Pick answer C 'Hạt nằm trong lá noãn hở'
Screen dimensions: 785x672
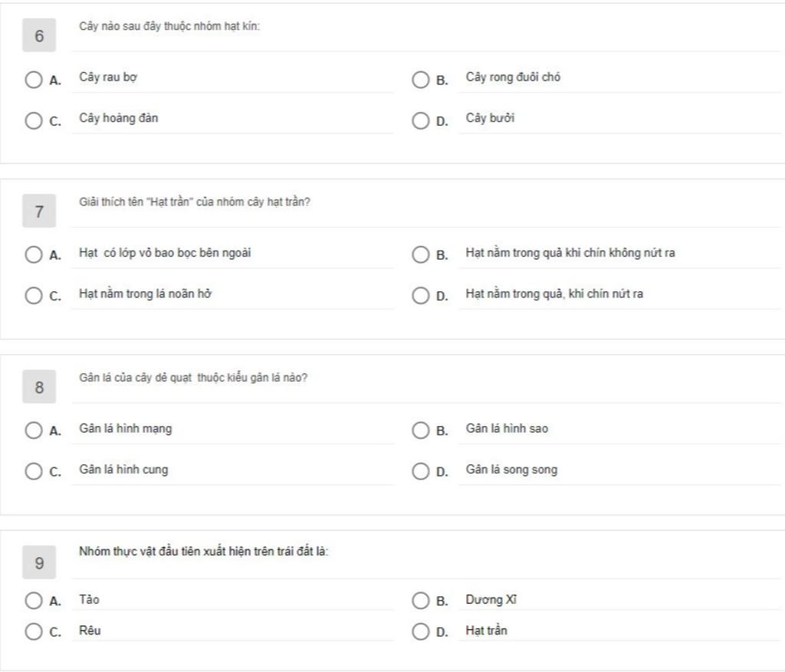coord(33,296)
